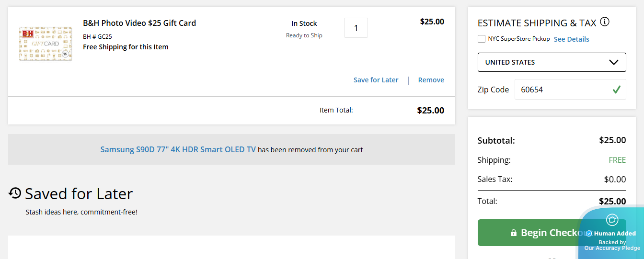Click the house icon on the Human Added badge
Image resolution: width=644 pixels, height=259 pixels.
coord(612,220)
